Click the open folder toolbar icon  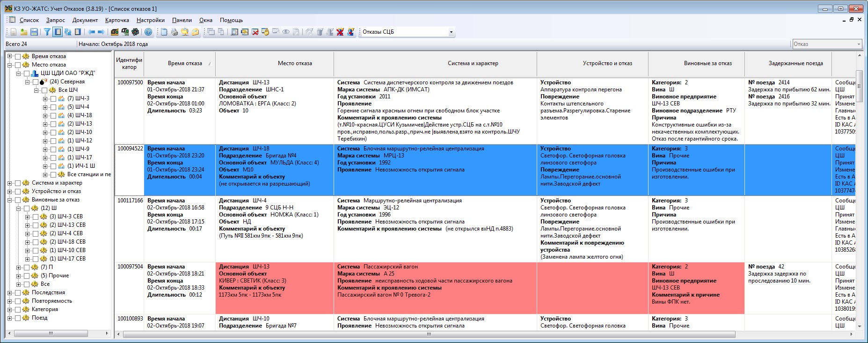coord(24,32)
